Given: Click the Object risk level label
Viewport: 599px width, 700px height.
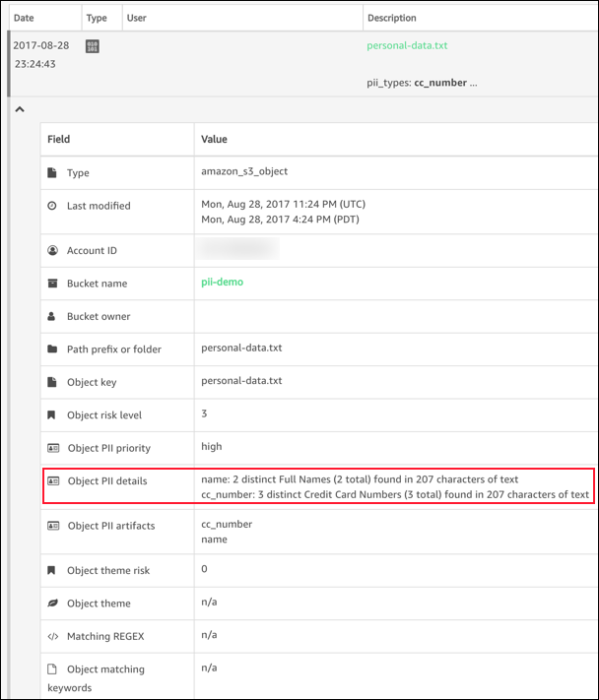Looking at the screenshot, I should click(104, 414).
